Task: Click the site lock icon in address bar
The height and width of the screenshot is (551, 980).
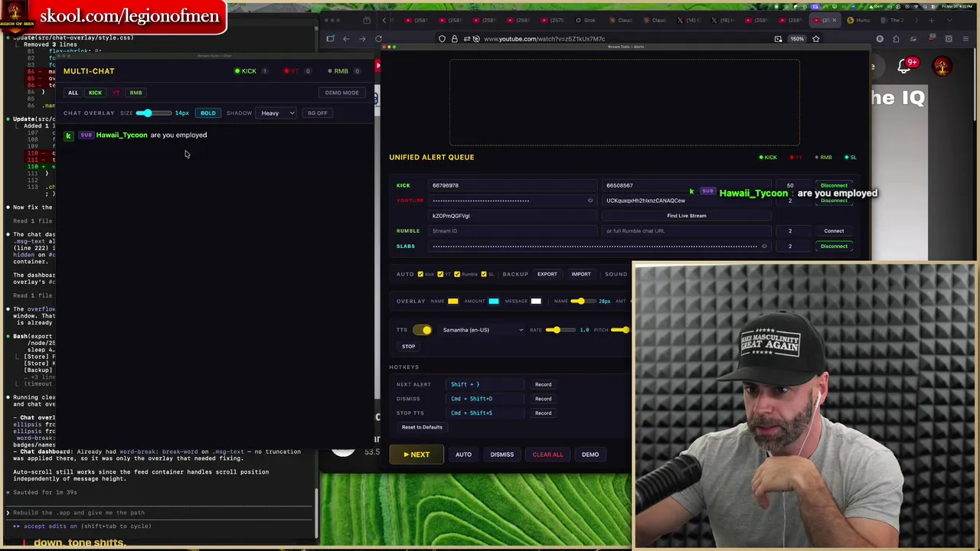Action: [x=454, y=39]
